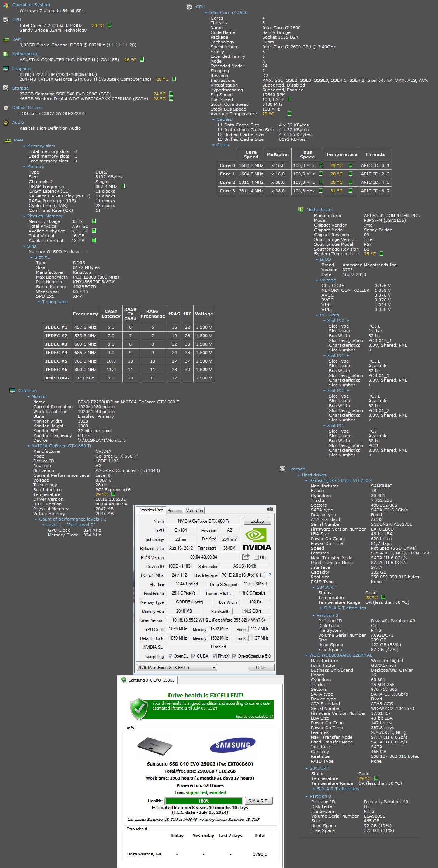
Task: Click the green indicator beside System Temperature 25 °C
Action: coord(382,254)
